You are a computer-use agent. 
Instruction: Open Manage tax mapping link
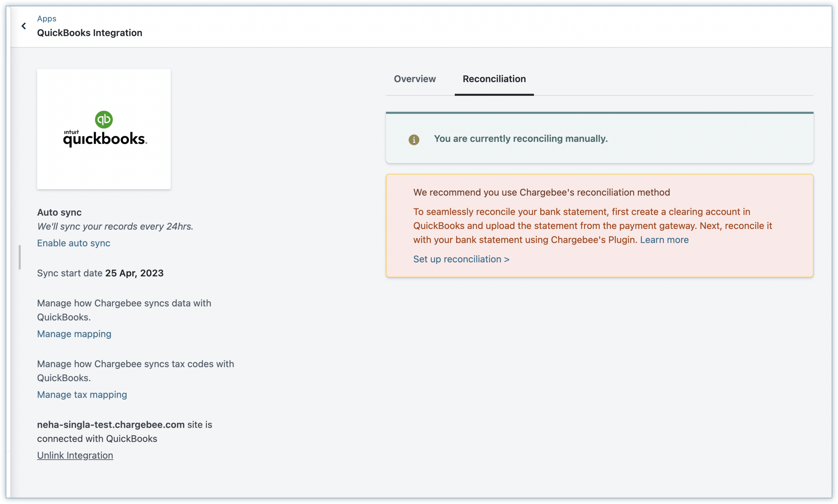[x=82, y=395]
